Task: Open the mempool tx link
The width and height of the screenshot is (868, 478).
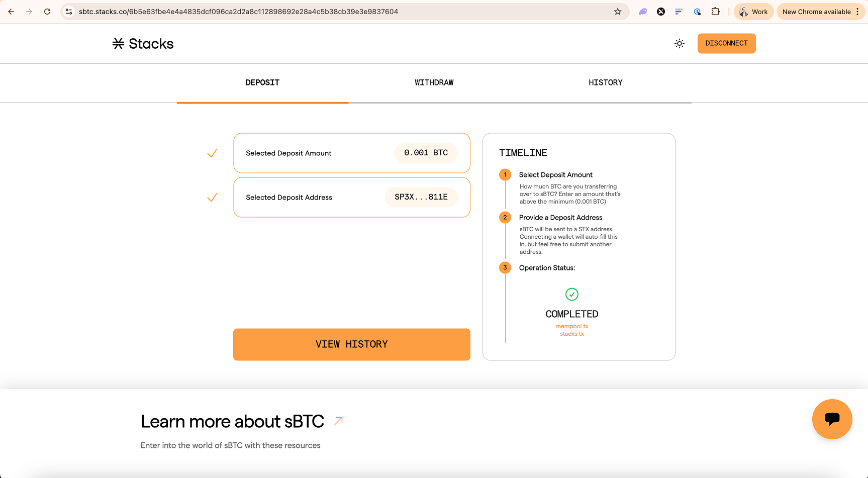Action: click(572, 326)
